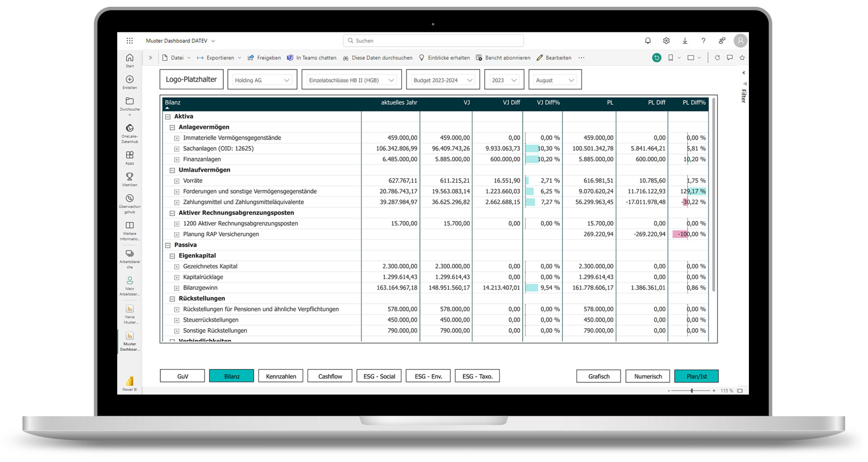868x462 pixels.
Task: Click the notifications bell icon
Action: click(x=648, y=40)
